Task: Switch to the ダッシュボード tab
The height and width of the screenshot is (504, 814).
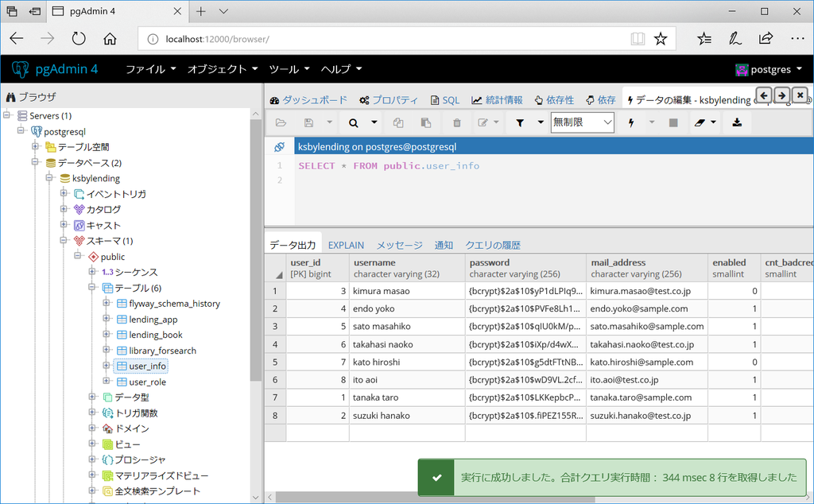Action: [308, 100]
